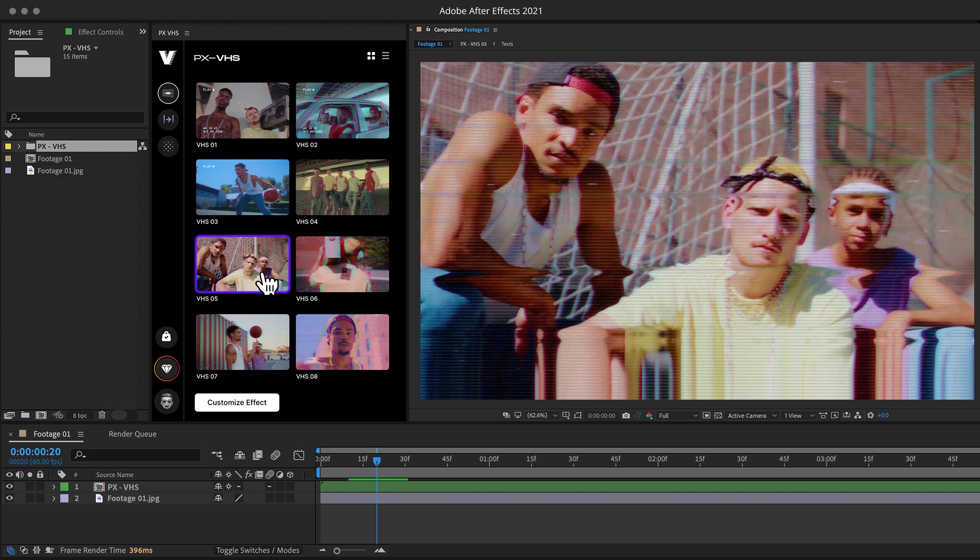The width and height of the screenshot is (980, 560).
Task: Open the Full resolution dropdown
Action: (x=678, y=416)
